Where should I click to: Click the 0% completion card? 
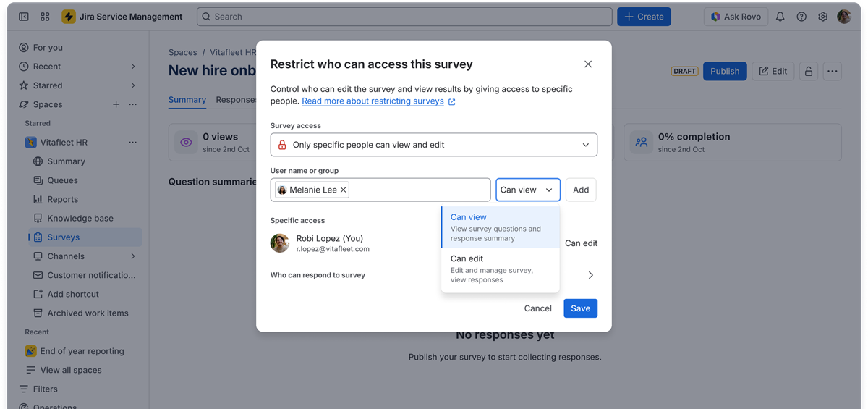733,142
